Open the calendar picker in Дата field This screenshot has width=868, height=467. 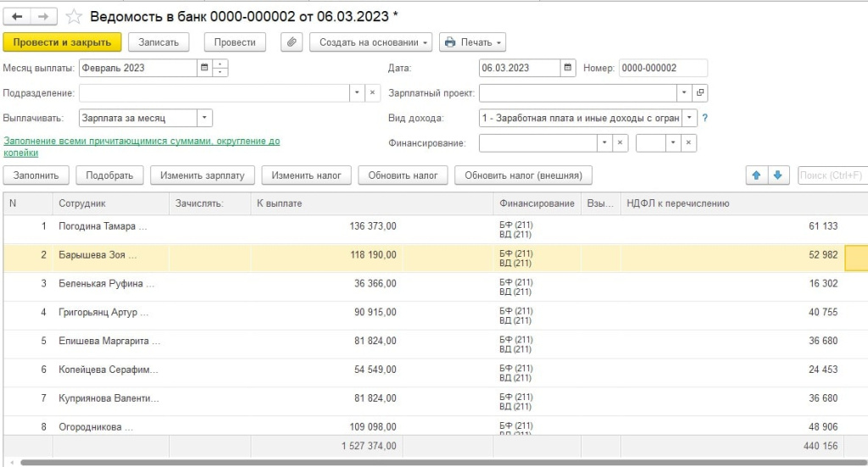(567, 68)
